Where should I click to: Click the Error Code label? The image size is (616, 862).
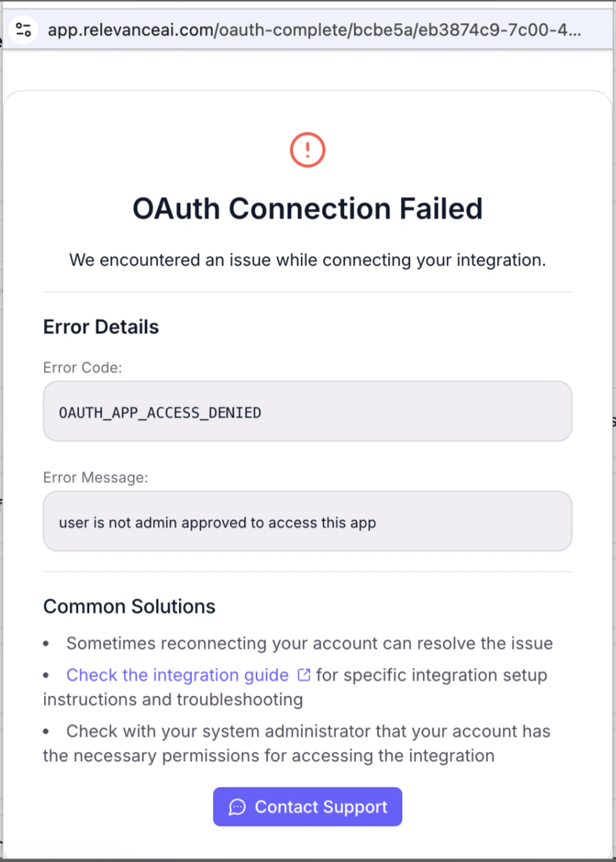point(82,368)
